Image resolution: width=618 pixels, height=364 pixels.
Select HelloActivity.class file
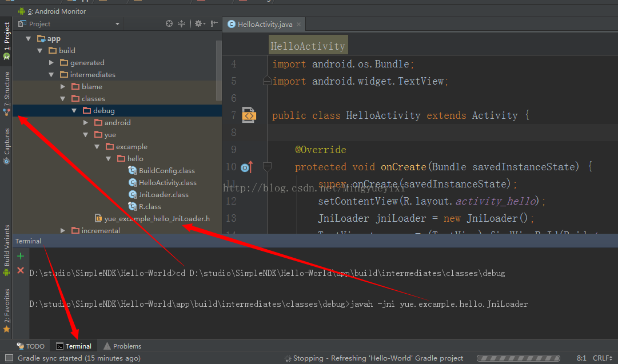(x=162, y=182)
